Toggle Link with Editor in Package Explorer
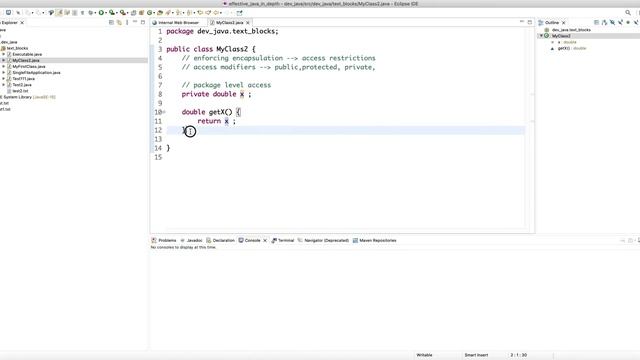640x360 pixels. coord(119,22)
